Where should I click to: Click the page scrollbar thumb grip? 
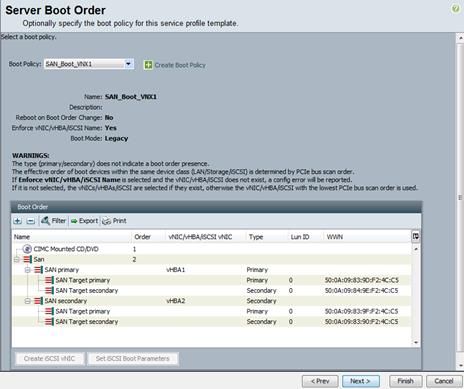pyautogui.click(x=460, y=197)
